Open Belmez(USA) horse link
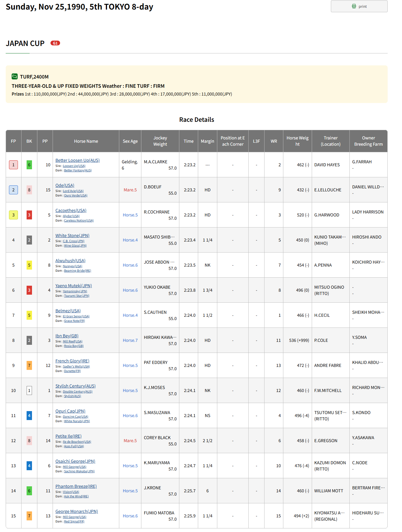This screenshot has height=532, width=402. (68, 311)
